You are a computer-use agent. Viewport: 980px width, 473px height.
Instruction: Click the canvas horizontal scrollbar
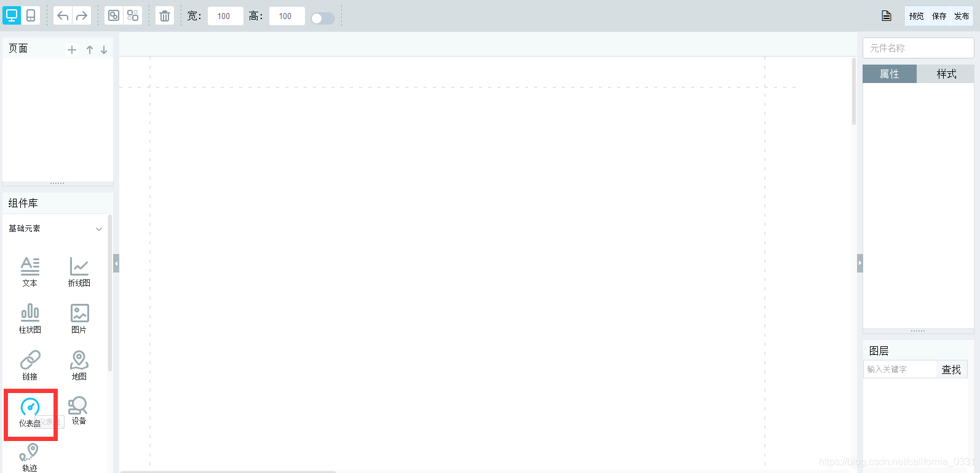(x=228, y=472)
